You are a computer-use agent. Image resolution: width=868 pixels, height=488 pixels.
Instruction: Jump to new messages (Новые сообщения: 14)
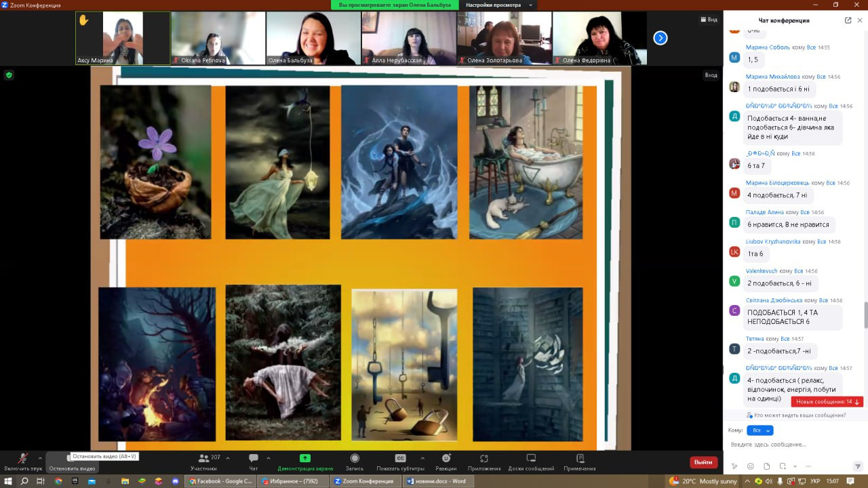[827, 402]
